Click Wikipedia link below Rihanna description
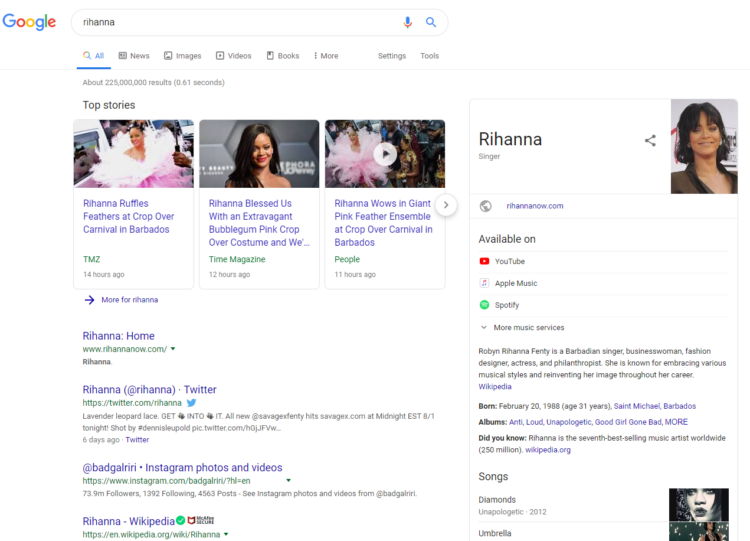 (x=495, y=386)
